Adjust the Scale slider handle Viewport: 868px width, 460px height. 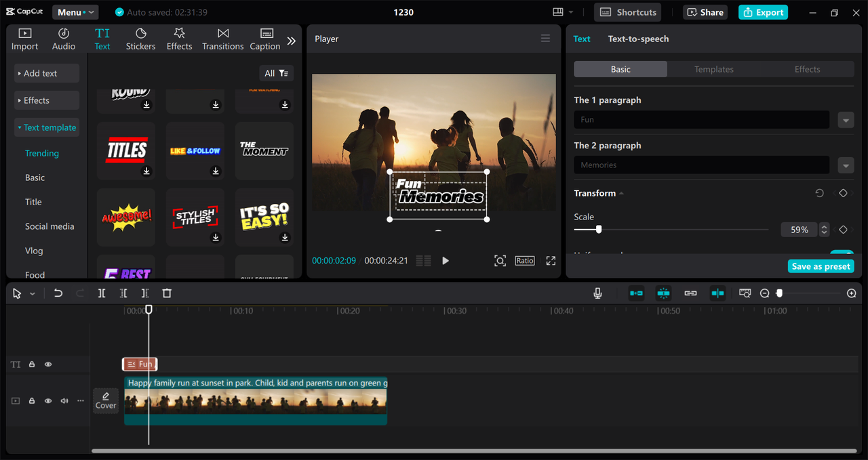coord(599,230)
